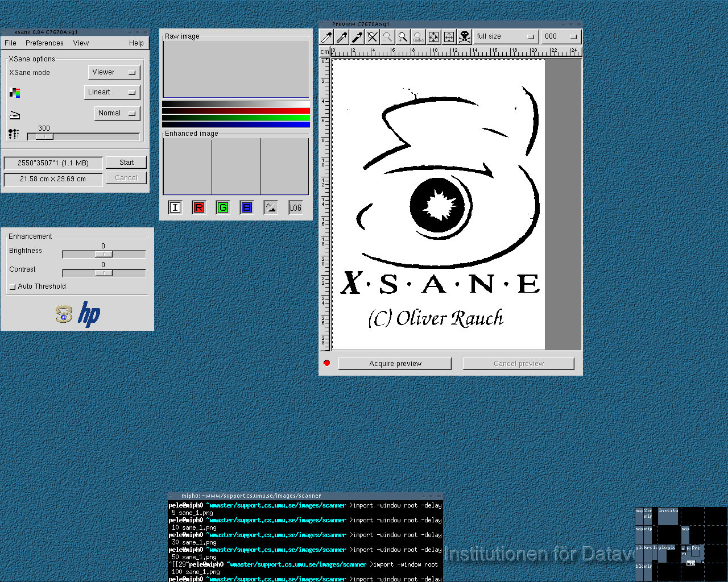Viewport: 728px width, 582px height.
Task: Enable the Auto Threshold checkbox
Action: point(13,287)
